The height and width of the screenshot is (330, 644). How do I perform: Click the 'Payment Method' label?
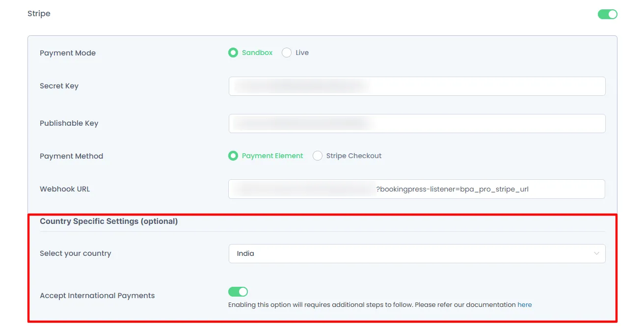click(72, 156)
